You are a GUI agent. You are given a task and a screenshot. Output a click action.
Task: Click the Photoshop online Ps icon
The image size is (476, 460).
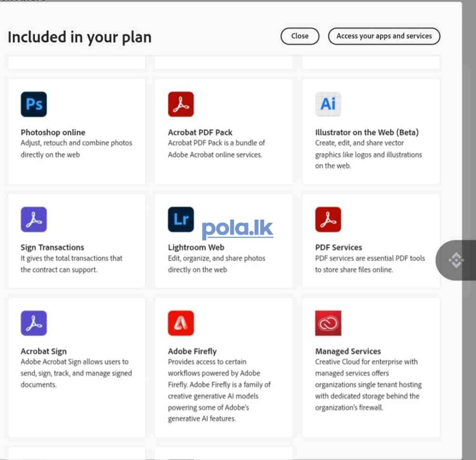(x=34, y=104)
